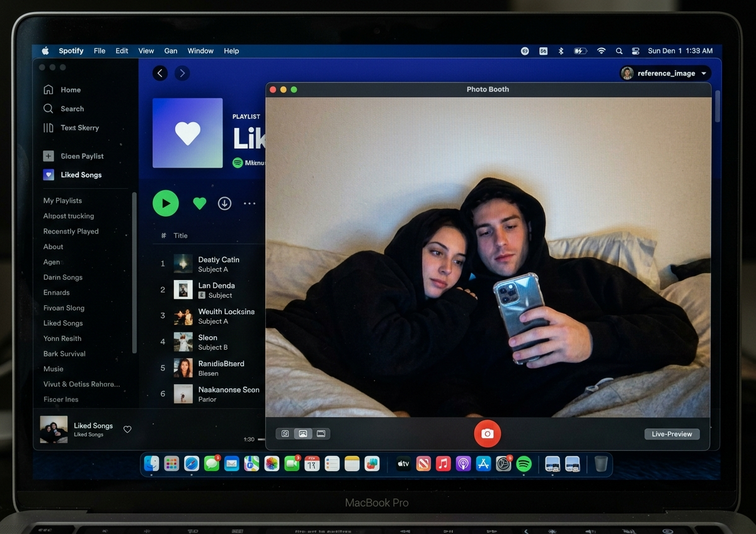Open Liked Songs heart icon in sidebar
756x534 pixels.
[x=49, y=175]
